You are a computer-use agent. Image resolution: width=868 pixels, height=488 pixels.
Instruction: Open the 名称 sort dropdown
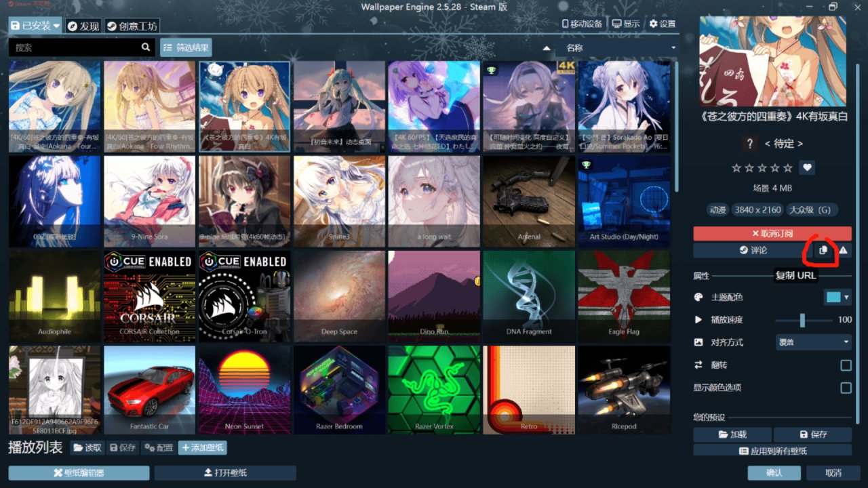tap(617, 48)
